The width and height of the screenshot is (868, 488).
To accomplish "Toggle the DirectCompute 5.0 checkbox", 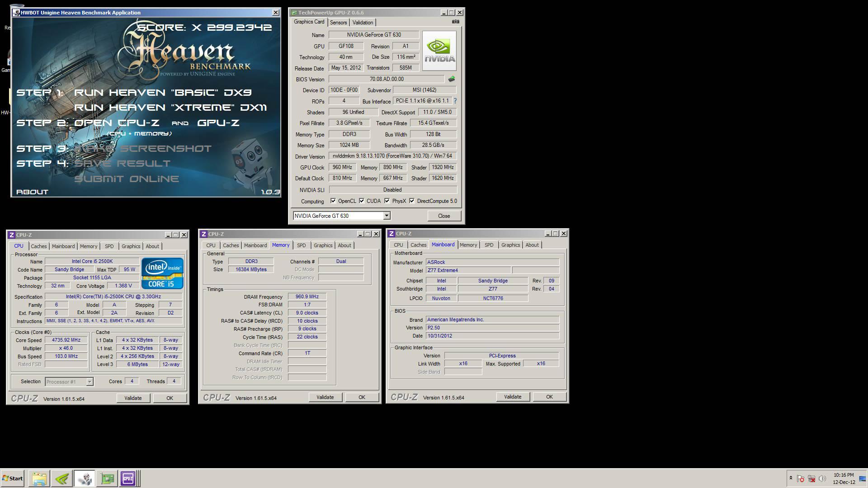I will [412, 201].
